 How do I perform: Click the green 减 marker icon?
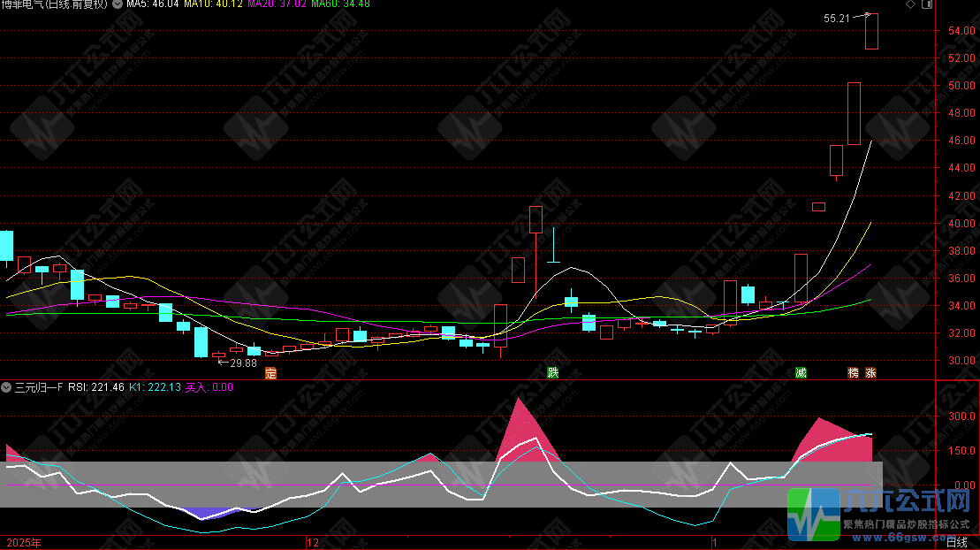pyautogui.click(x=801, y=373)
